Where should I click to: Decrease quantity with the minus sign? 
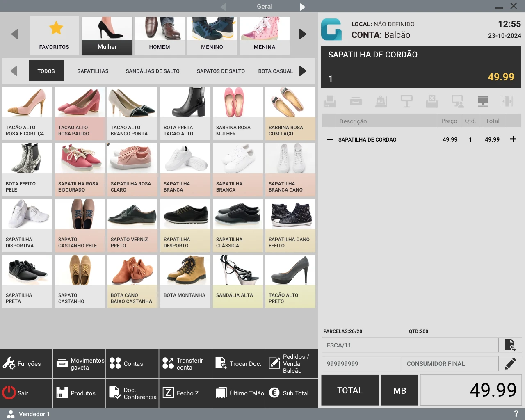tap(330, 139)
